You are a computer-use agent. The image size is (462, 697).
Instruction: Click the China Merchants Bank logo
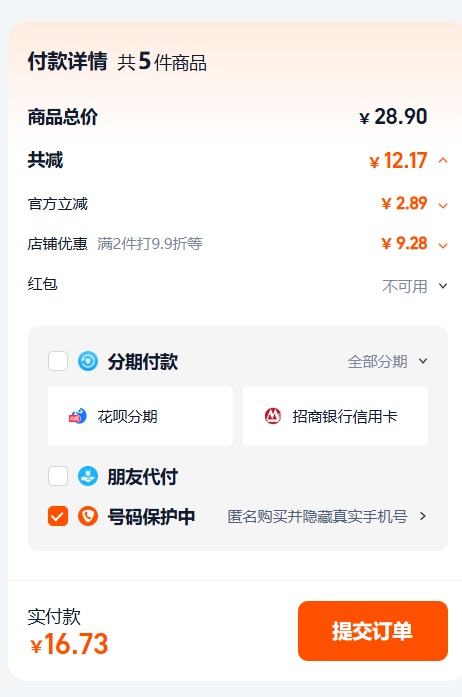(x=273, y=416)
